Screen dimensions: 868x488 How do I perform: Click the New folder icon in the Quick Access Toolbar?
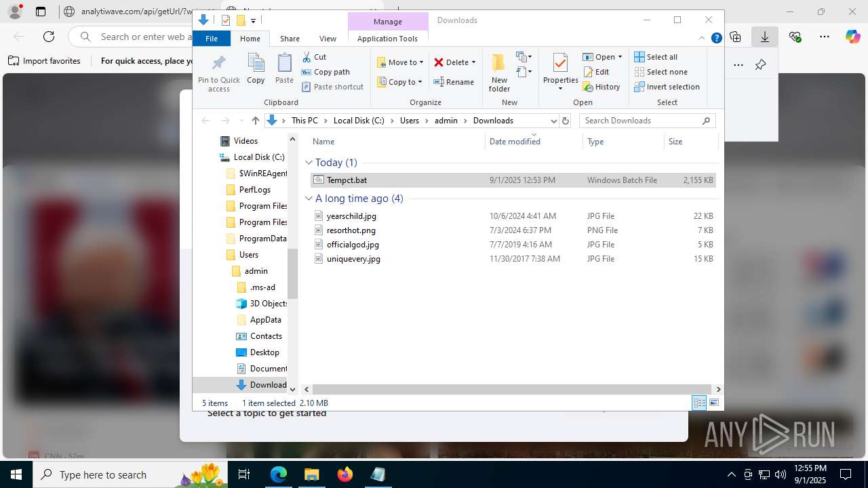241,20
